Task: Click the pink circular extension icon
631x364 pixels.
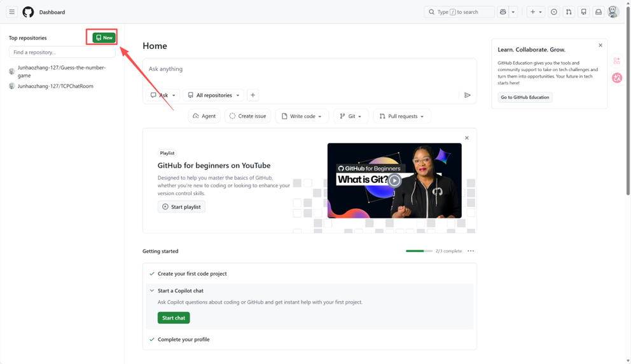Action: click(617, 78)
